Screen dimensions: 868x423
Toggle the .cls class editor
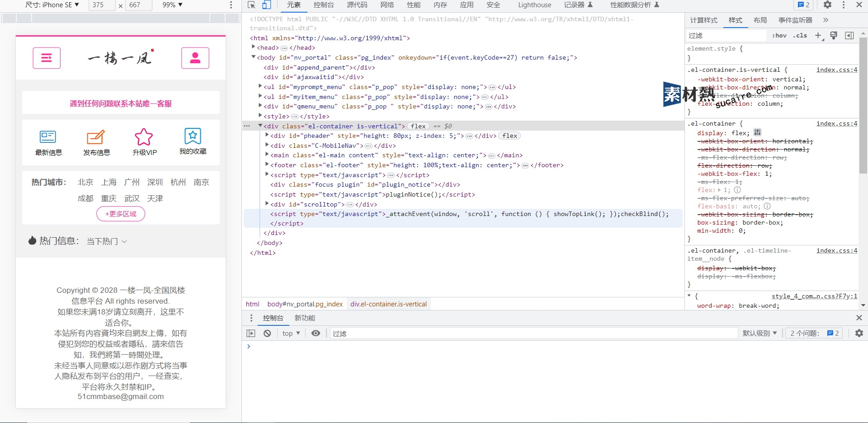click(x=800, y=35)
